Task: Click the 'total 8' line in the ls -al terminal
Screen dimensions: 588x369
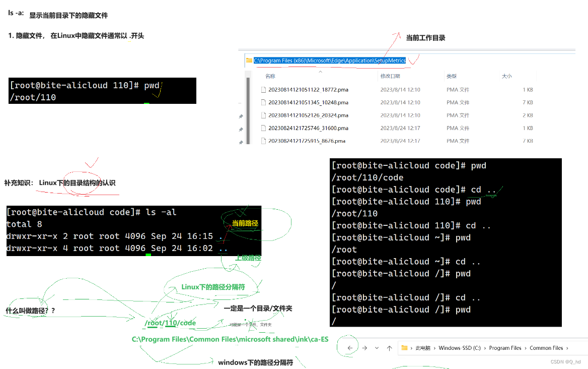Action: pos(24,224)
